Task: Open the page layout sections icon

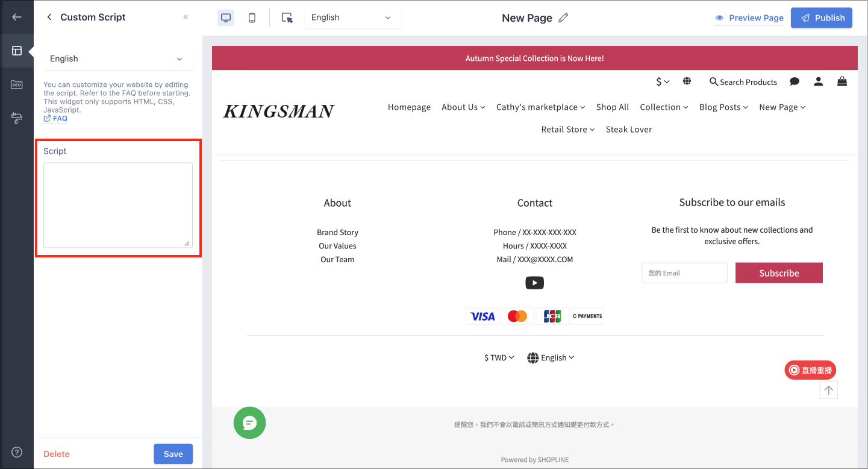Action: coord(17,51)
